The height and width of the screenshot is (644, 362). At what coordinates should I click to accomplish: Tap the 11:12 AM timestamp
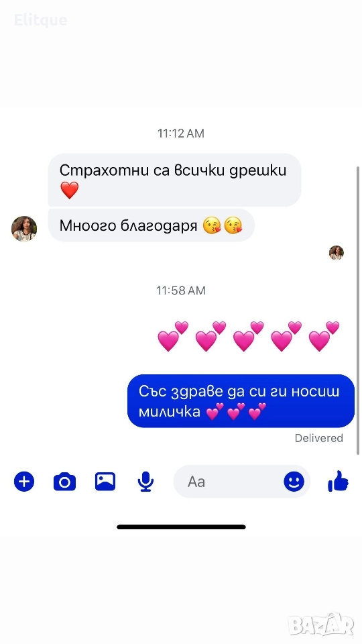point(181,133)
